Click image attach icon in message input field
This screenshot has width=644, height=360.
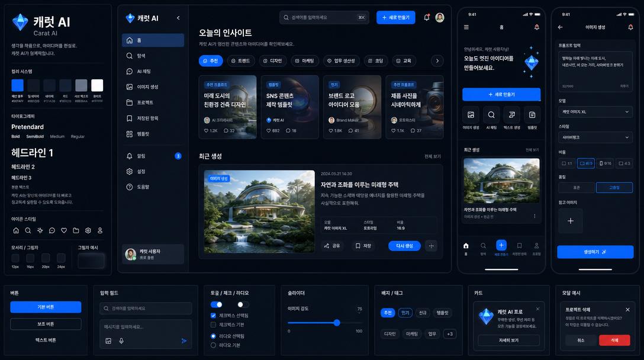coord(108,340)
